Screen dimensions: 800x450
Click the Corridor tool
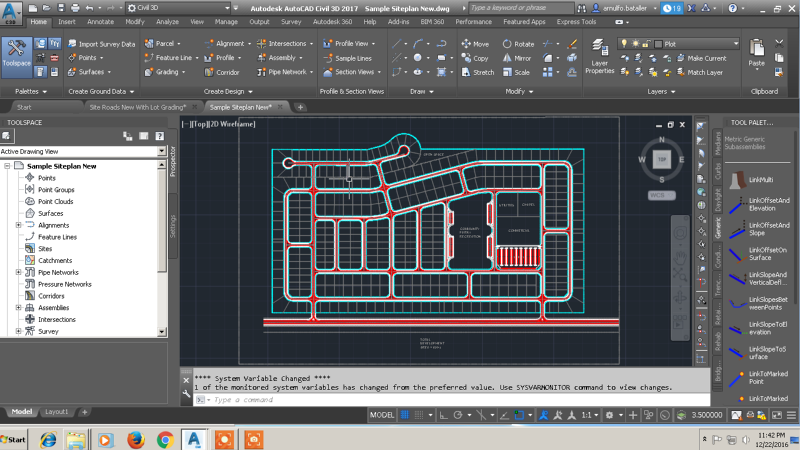click(x=222, y=72)
